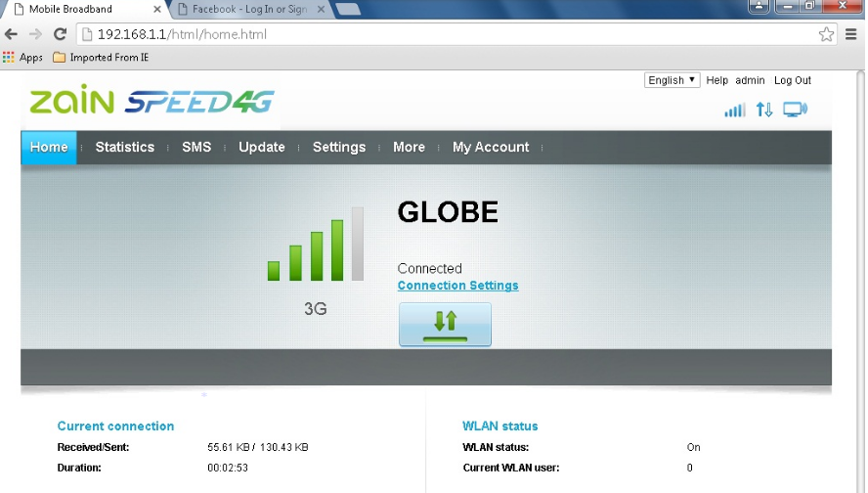Open the Home menu item
This screenshot has width=868, height=493.
click(49, 148)
